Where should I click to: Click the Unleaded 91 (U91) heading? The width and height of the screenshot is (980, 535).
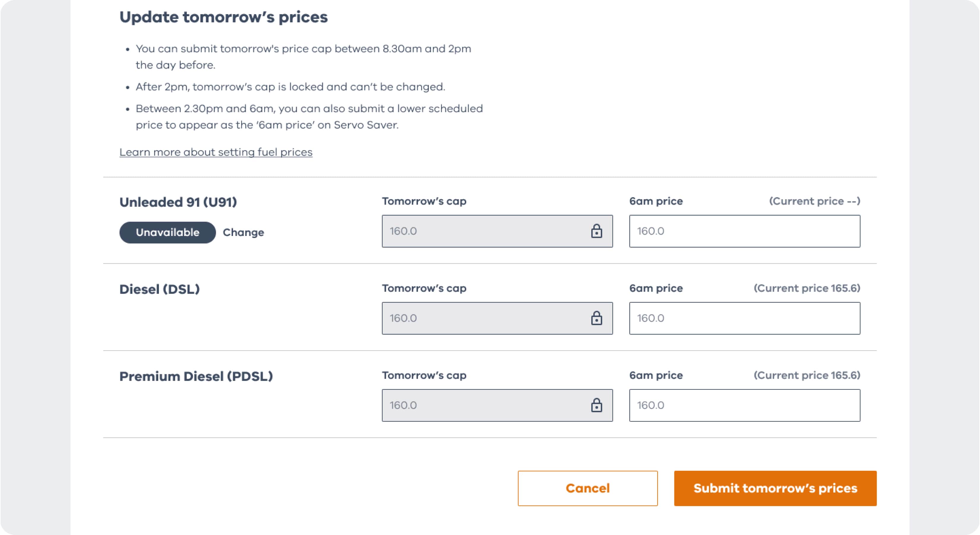pos(178,202)
